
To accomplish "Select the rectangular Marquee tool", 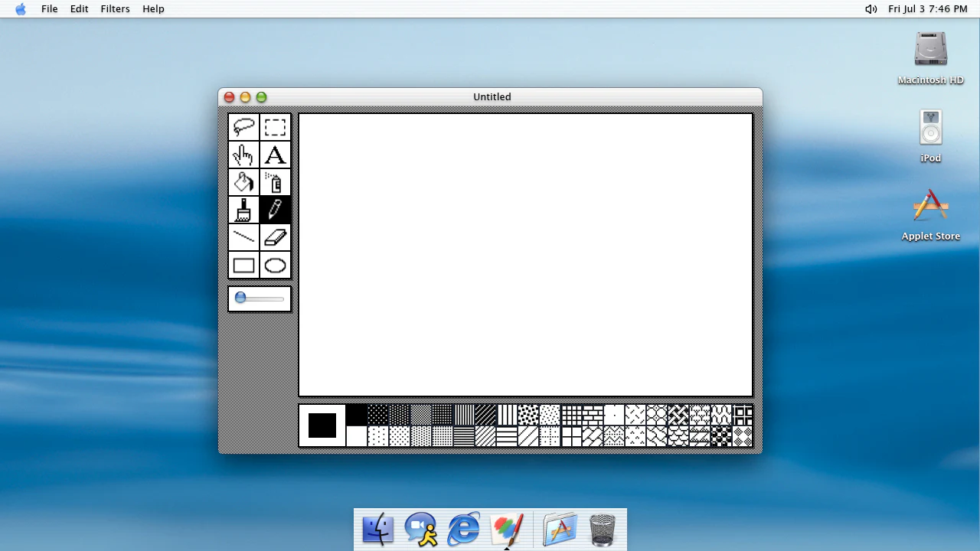I will (276, 127).
